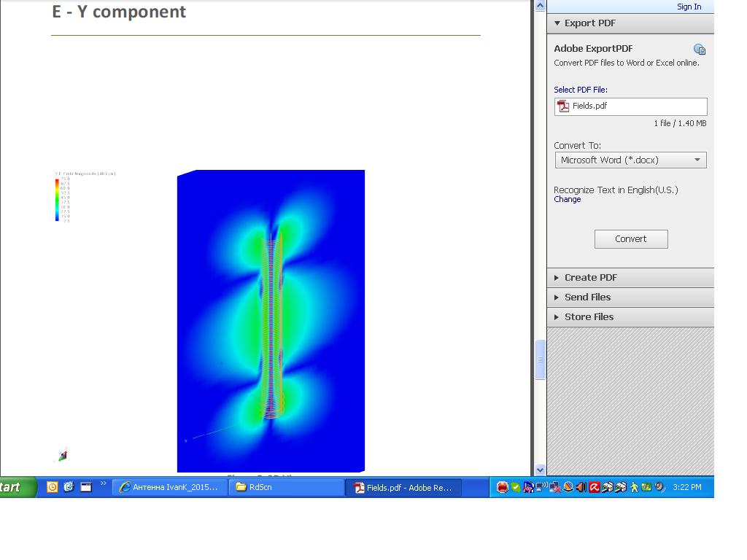Click the Adobe ExportPDF online service icon
The width and height of the screenshot is (747, 560).
[700, 49]
